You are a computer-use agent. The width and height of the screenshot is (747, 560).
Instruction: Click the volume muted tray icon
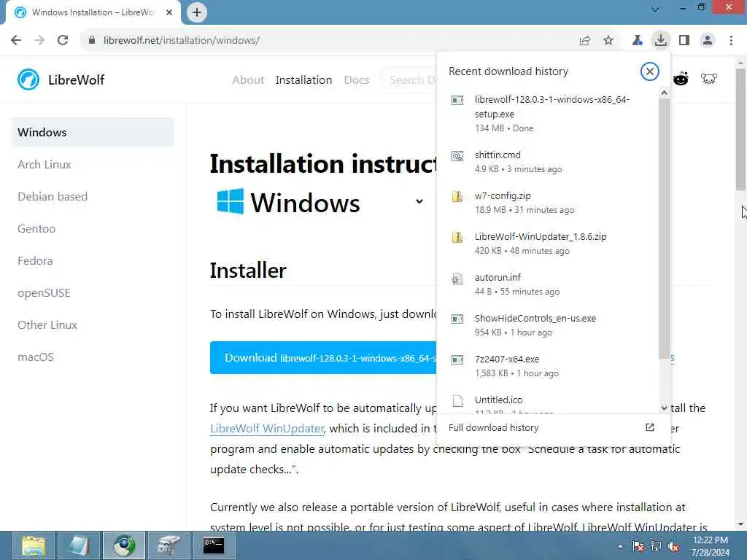[x=673, y=547]
